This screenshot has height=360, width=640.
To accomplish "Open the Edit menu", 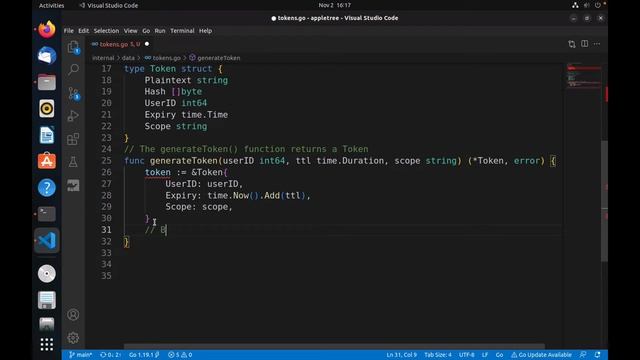I will pyautogui.click(x=84, y=31).
